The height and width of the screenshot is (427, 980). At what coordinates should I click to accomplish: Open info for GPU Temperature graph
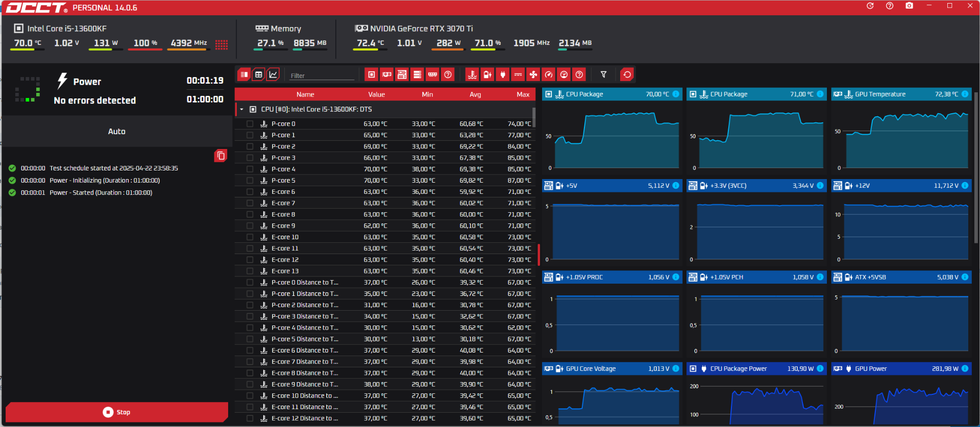click(x=965, y=94)
